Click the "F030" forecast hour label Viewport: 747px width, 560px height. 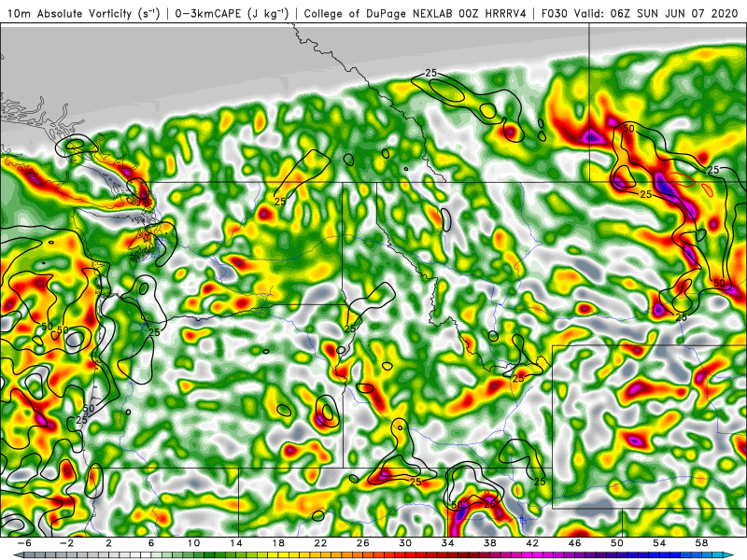pyautogui.click(x=555, y=13)
